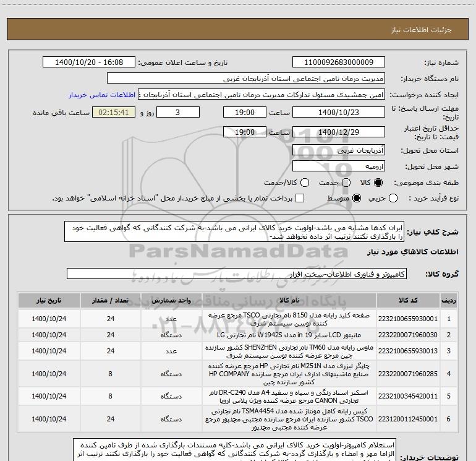Select item code 2232200071960030
Viewport: 476px width, 461px height.
coord(408,335)
